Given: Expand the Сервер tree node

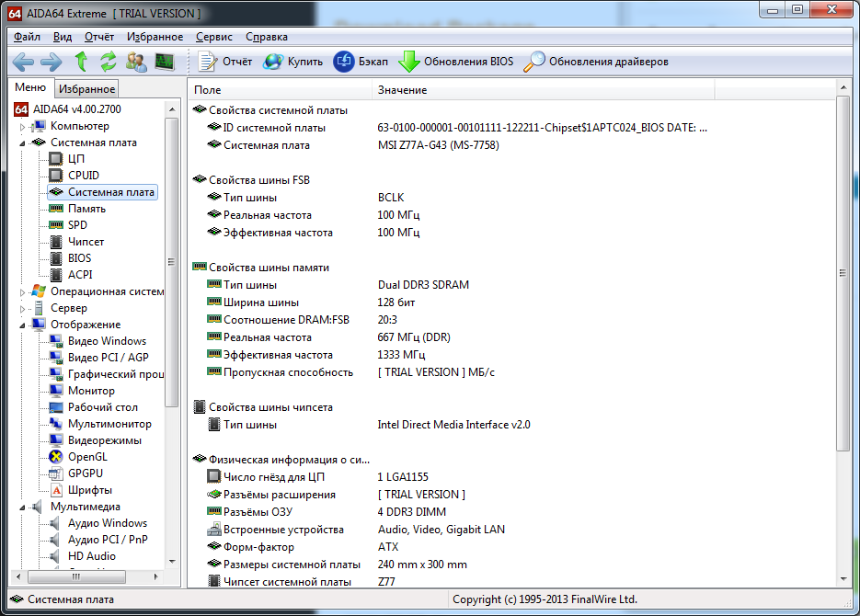Looking at the screenshot, I should pyautogui.click(x=23, y=309).
